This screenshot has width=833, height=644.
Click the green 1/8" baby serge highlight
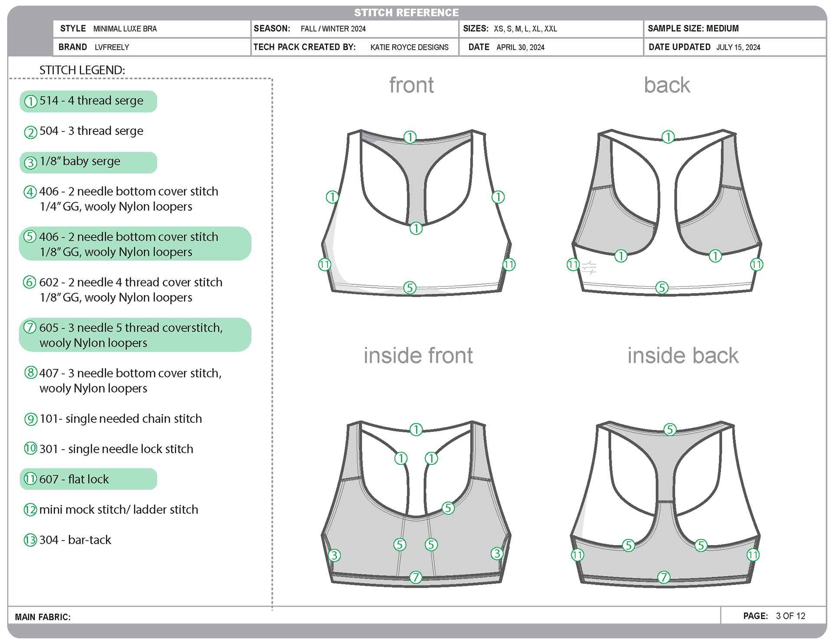[x=88, y=162]
